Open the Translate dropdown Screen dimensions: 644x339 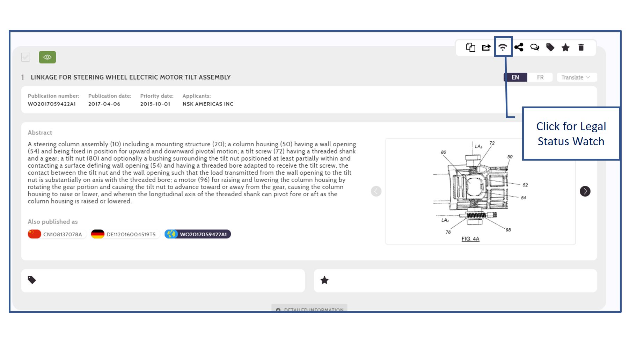click(x=575, y=77)
